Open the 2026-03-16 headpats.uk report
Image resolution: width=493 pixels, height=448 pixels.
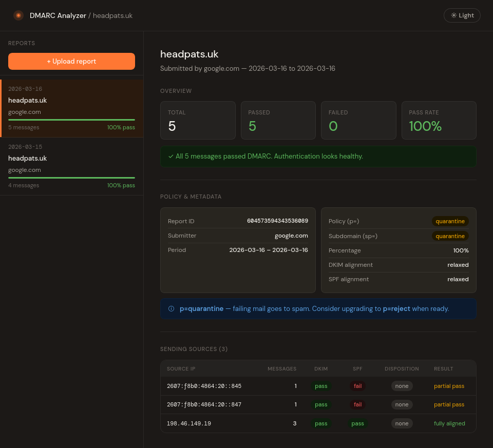tap(71, 108)
